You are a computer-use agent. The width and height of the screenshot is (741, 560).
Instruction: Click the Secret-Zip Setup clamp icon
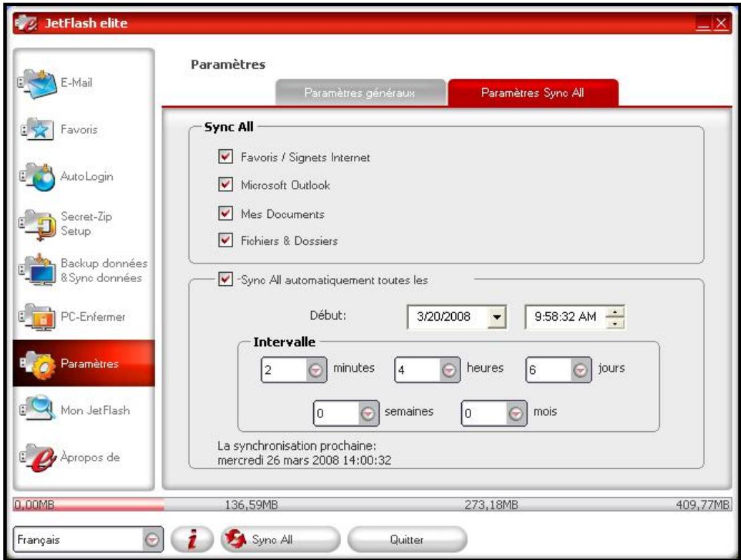point(37,224)
